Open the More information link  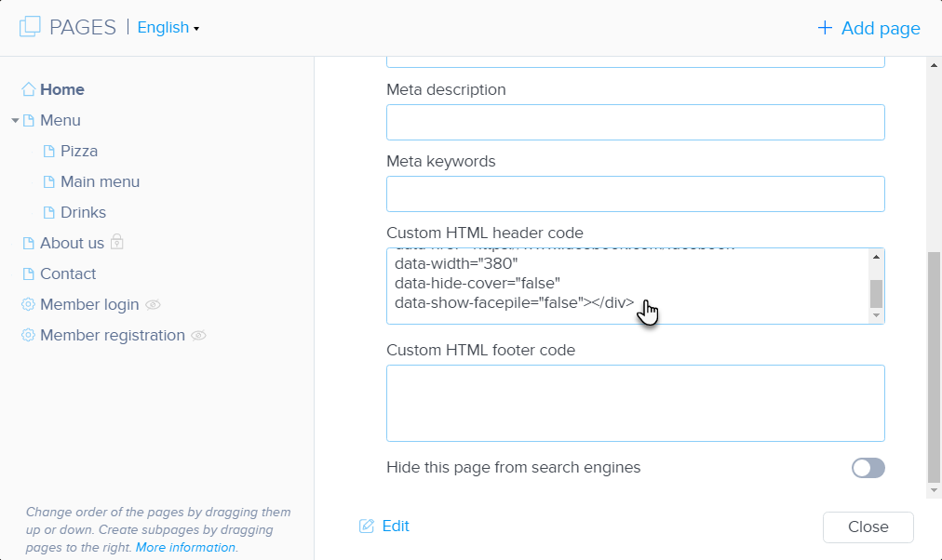pos(185,548)
